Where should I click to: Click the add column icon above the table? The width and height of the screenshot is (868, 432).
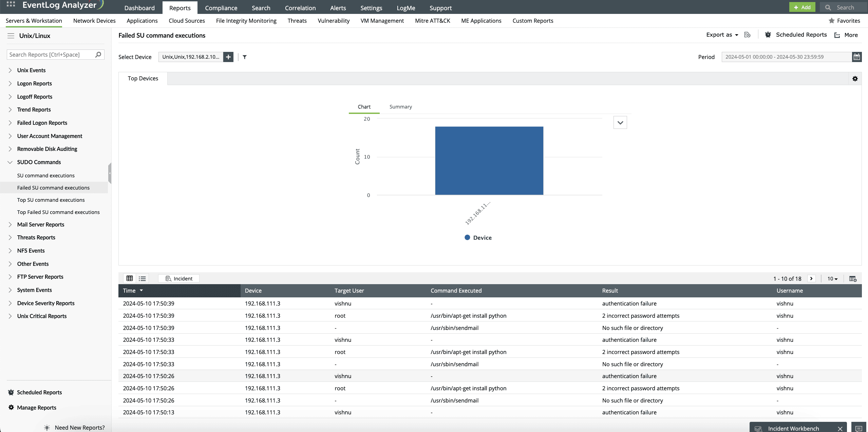pyautogui.click(x=852, y=279)
